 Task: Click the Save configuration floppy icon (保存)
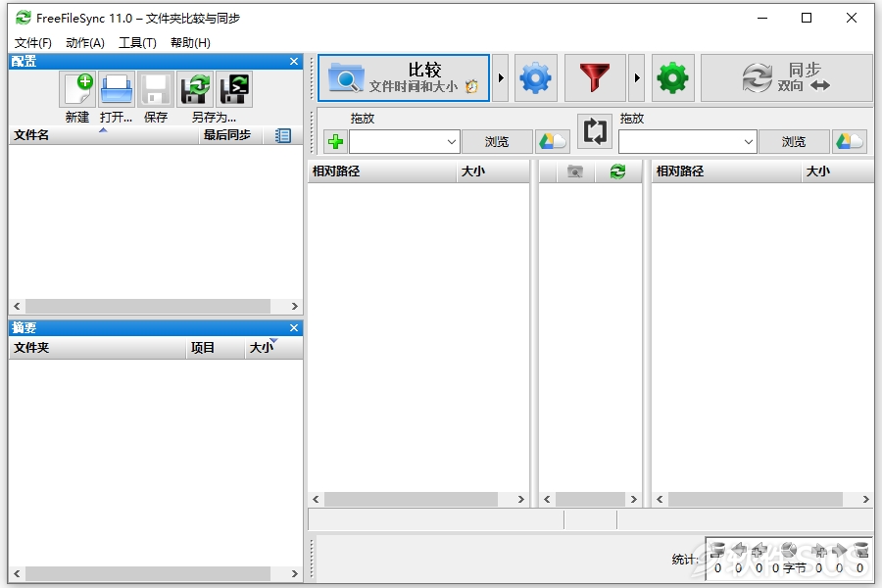[x=155, y=89]
